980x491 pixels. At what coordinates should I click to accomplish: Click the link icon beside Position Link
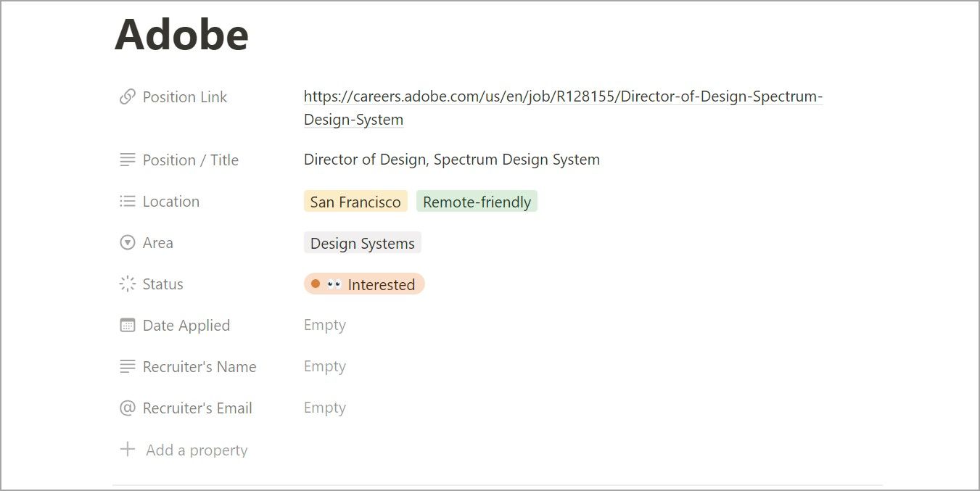click(x=127, y=96)
